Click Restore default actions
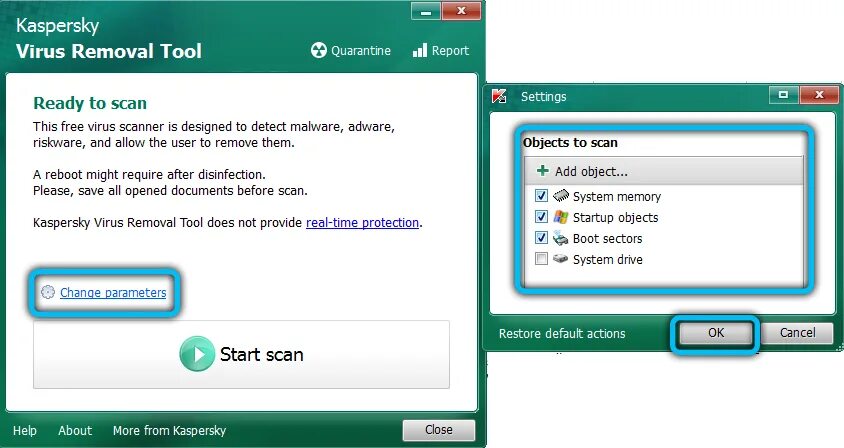The image size is (844, 448). coord(562,333)
